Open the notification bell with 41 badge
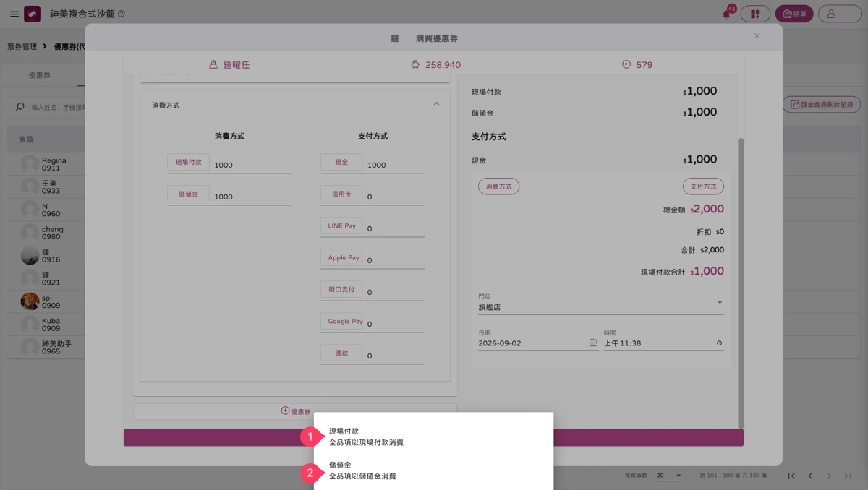Screen dimensions: 868x490 [727, 14]
